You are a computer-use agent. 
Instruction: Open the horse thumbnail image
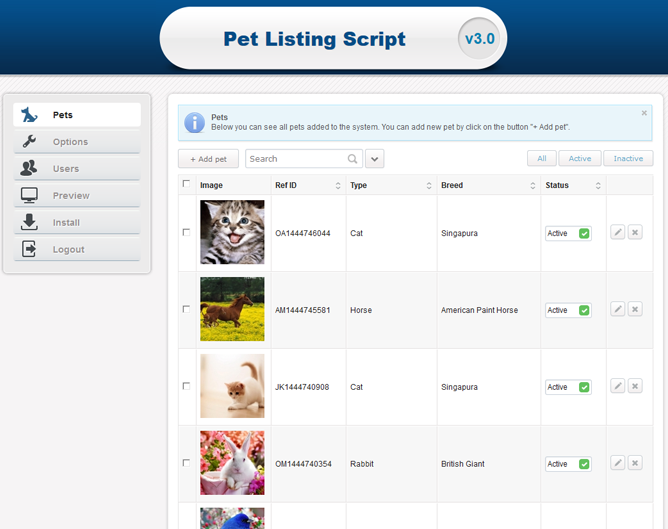click(232, 309)
